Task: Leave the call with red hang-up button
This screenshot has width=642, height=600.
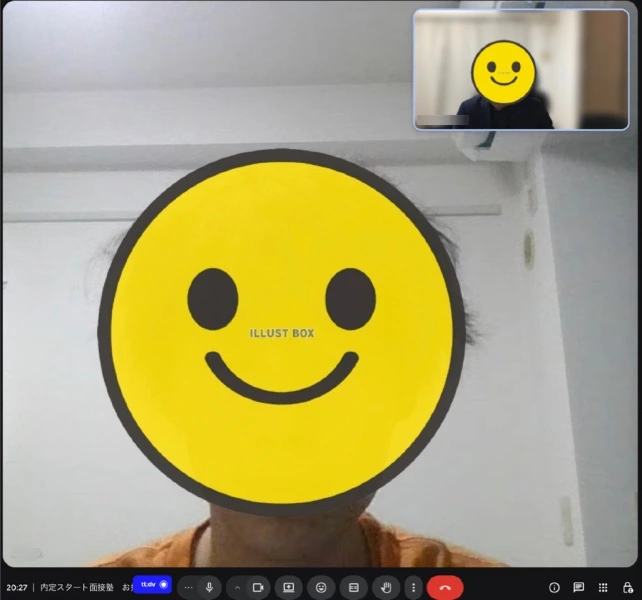Action: click(x=445, y=587)
